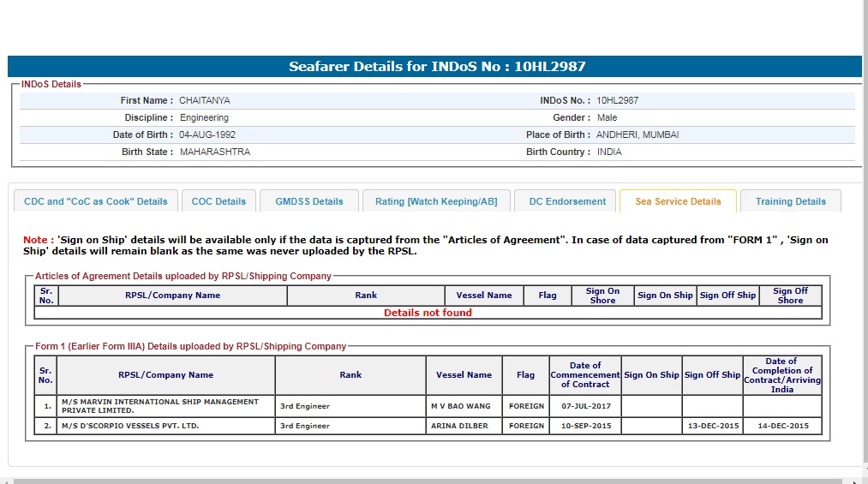Click the vertical scrollbar on the right edge
This screenshot has width=868, height=484.
coord(865,240)
